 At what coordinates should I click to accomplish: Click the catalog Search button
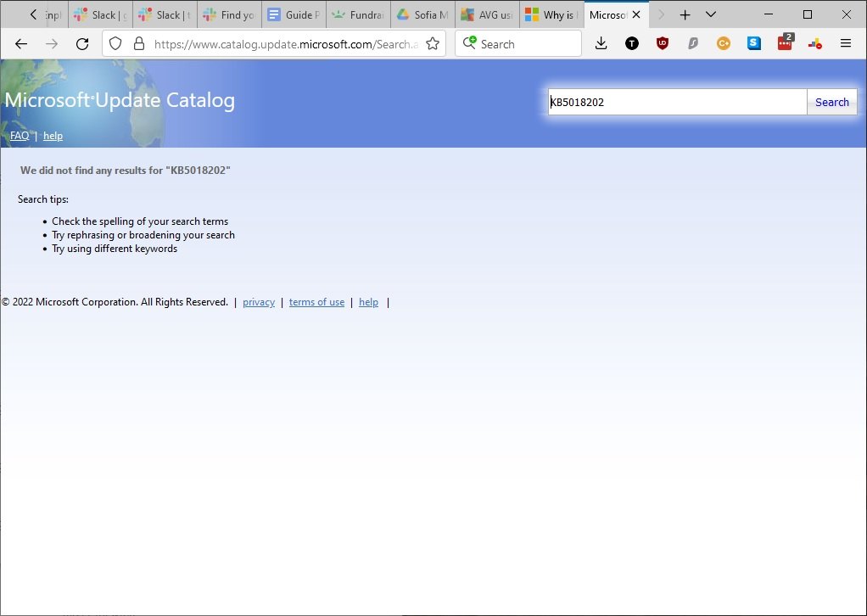[x=831, y=102]
